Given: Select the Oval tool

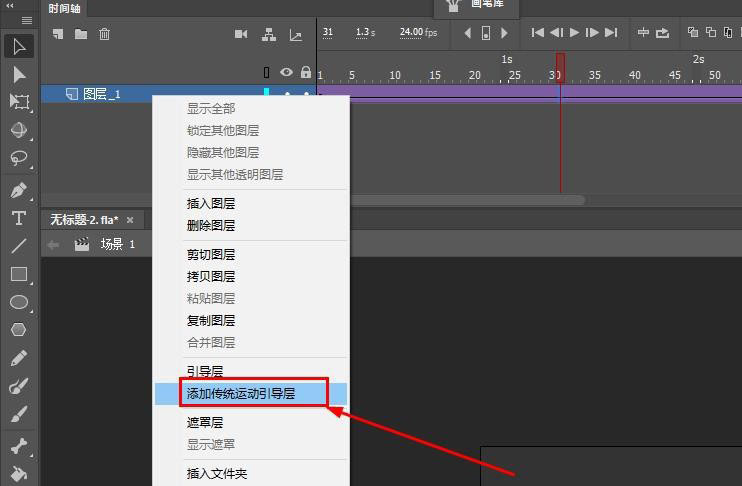Looking at the screenshot, I should click(x=19, y=302).
